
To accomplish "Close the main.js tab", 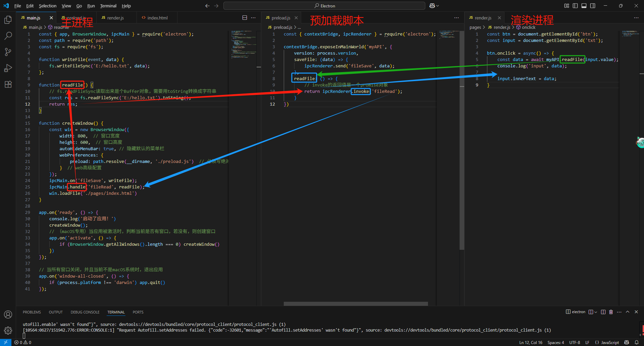I will pyautogui.click(x=51, y=18).
